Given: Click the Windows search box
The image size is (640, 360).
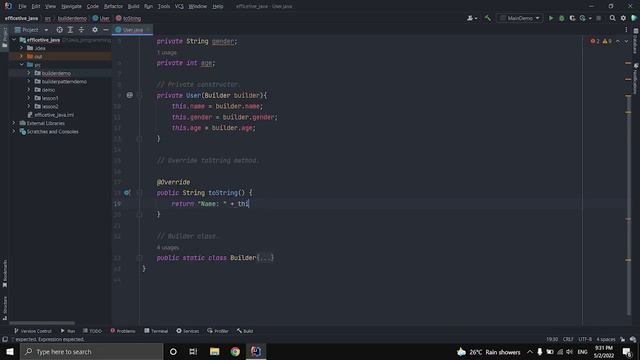Looking at the screenshot, I should coord(92,351).
